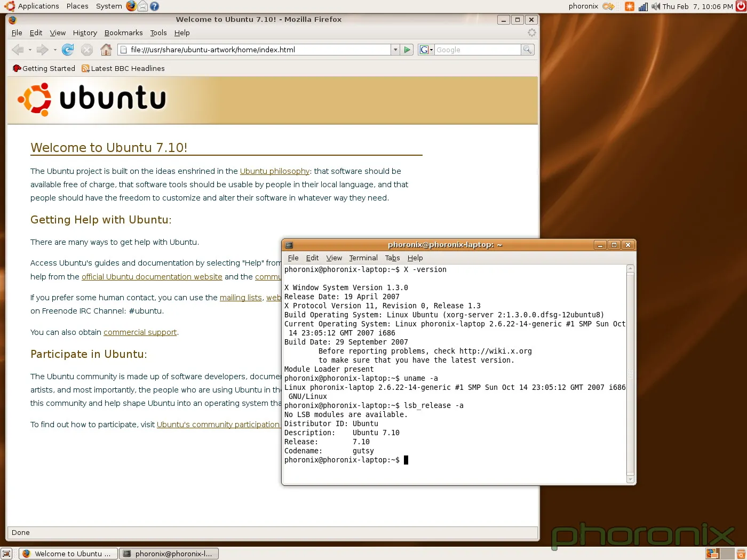
Task: Open the Google search engine selector dropdown
Action: 426,50
